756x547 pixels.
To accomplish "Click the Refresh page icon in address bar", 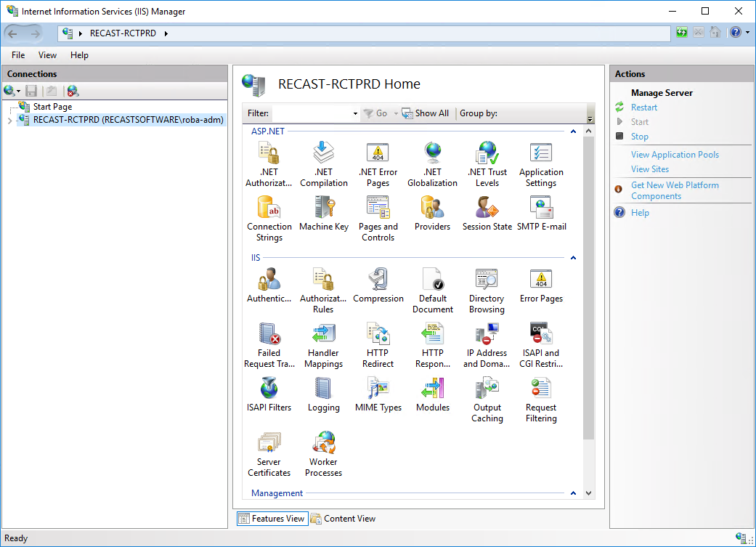I will click(682, 32).
